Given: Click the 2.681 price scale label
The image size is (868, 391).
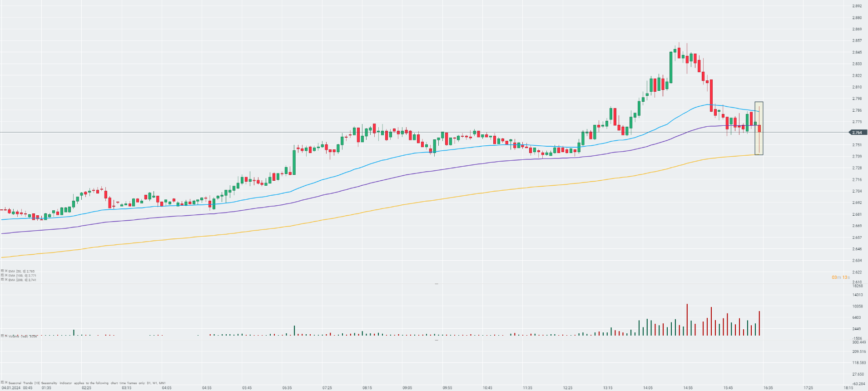Looking at the screenshot, I should (x=857, y=215).
